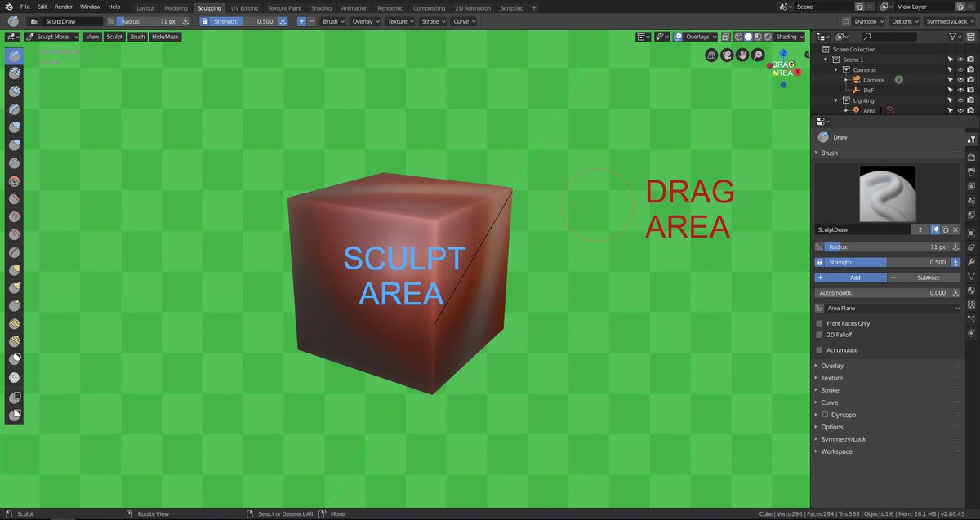The image size is (980, 520).
Task: Select the Draw sculpt brush tool
Action: (x=15, y=57)
